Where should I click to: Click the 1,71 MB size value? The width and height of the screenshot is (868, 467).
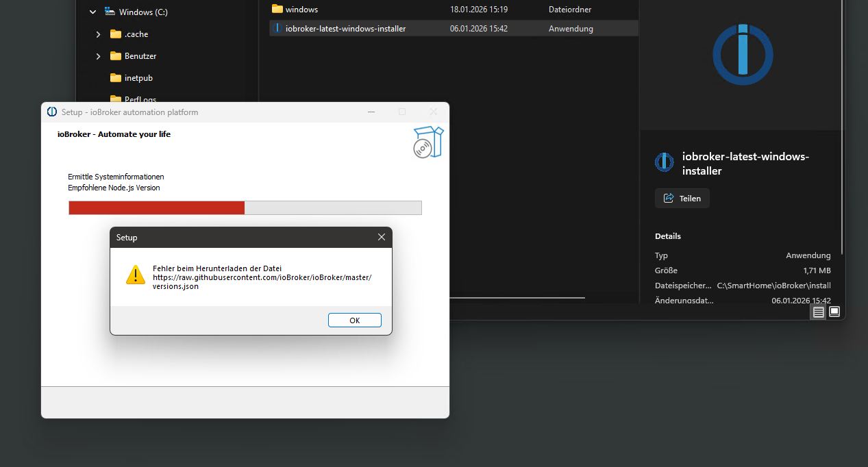coord(817,270)
